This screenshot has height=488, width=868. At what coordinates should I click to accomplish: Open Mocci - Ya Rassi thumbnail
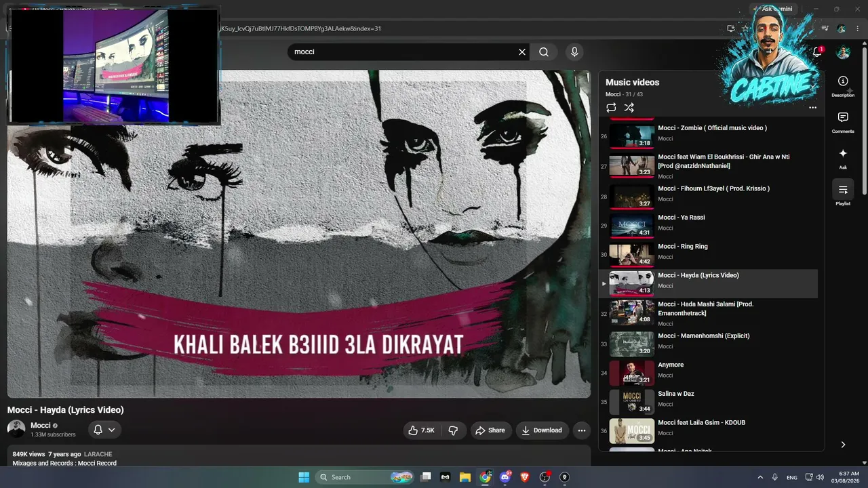point(631,226)
